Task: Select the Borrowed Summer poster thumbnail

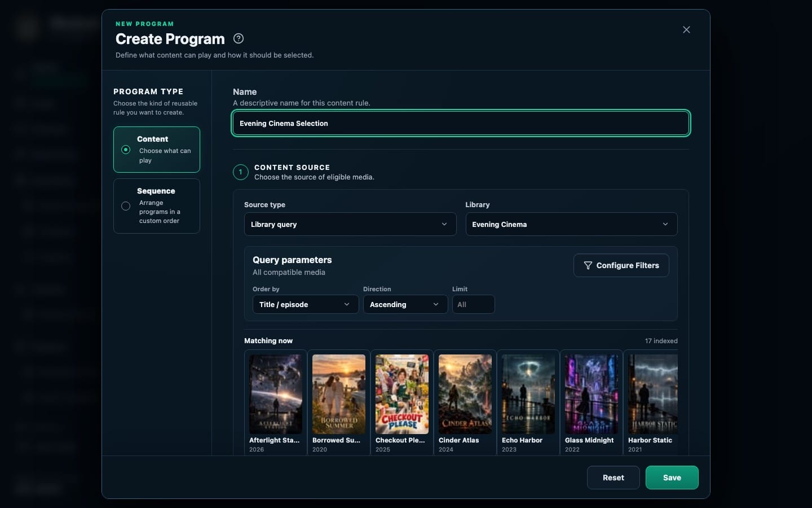Action: coord(339,394)
